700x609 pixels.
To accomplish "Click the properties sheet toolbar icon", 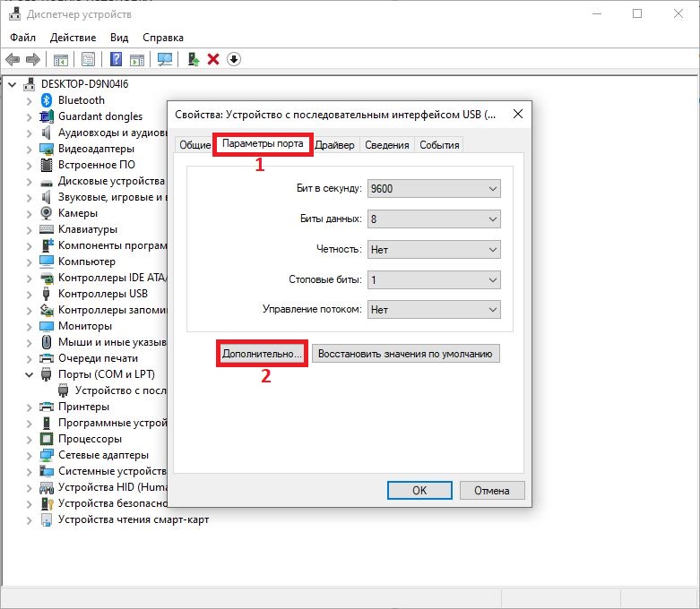I will [88, 60].
